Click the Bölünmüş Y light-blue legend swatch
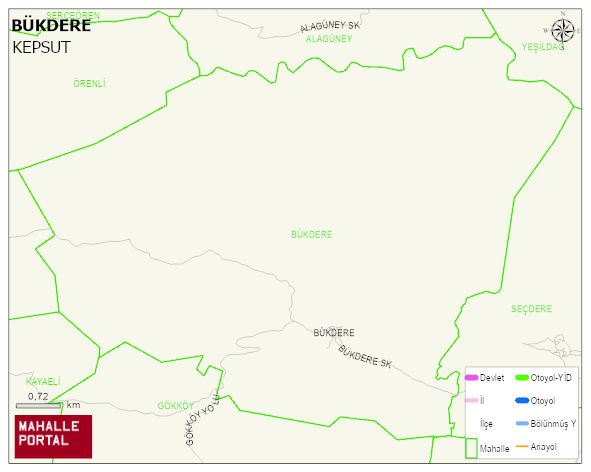Image resolution: width=591 pixels, height=472 pixels. 522,423
